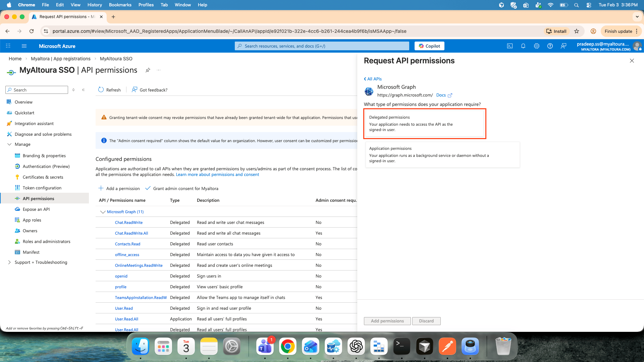Open the Microsoft Graph Docs link
Screen dimensions: 644x362
click(x=444, y=95)
